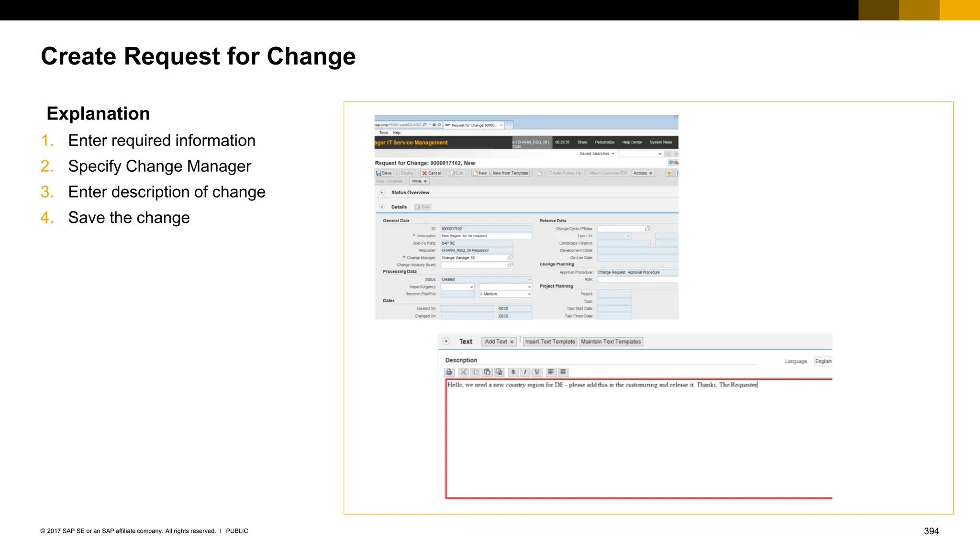Click into the description text area

click(639, 439)
